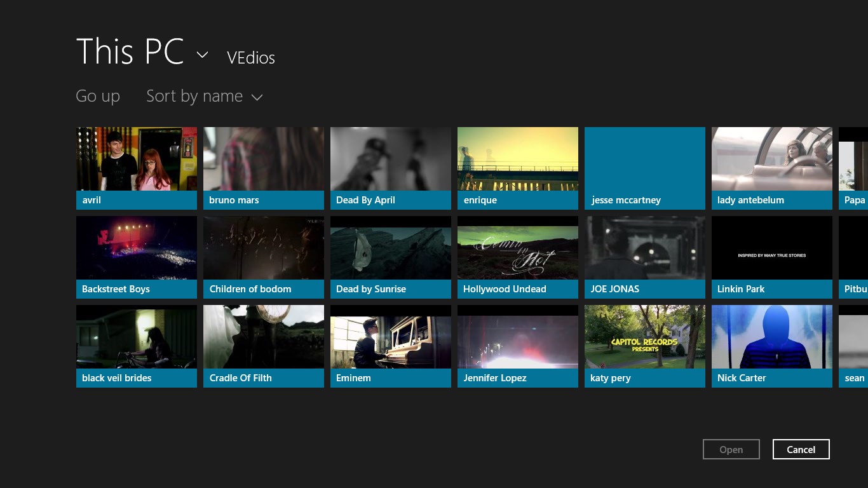Choose the Nick Carter video thumbnail
868x488 pixels.
point(772,346)
